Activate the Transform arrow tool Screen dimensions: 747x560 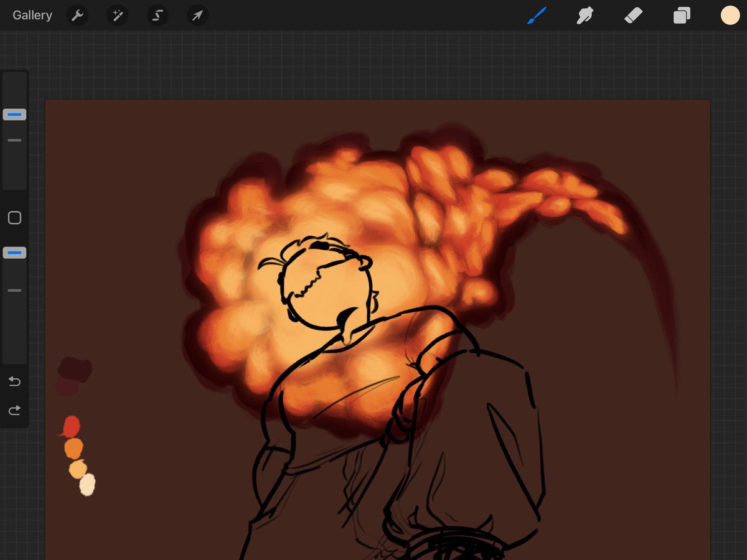point(197,16)
